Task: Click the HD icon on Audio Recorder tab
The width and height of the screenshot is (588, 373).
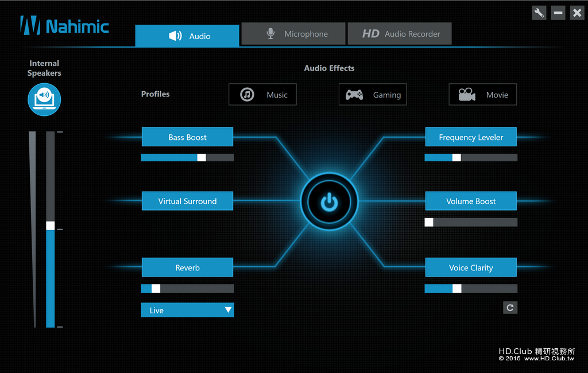Action: coord(370,34)
